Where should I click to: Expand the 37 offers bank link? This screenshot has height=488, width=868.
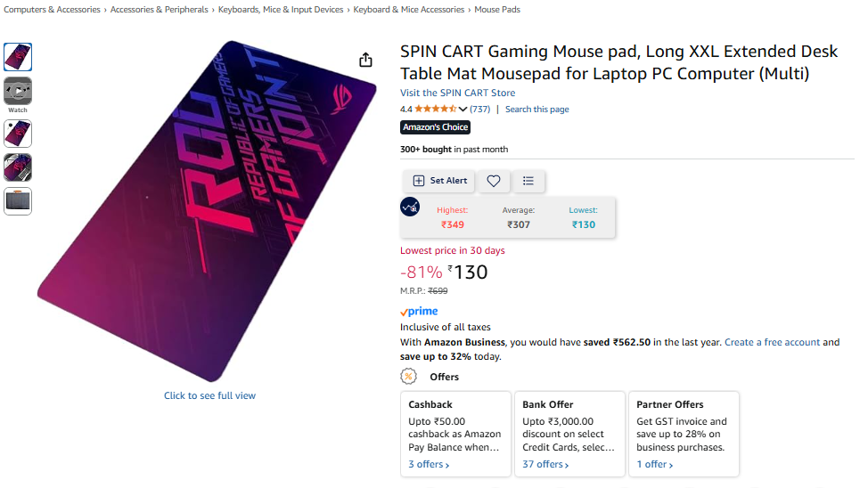tap(545, 464)
